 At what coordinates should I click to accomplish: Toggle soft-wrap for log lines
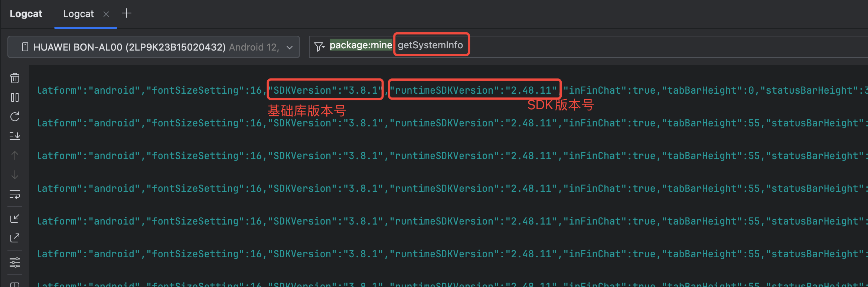coord(15,194)
